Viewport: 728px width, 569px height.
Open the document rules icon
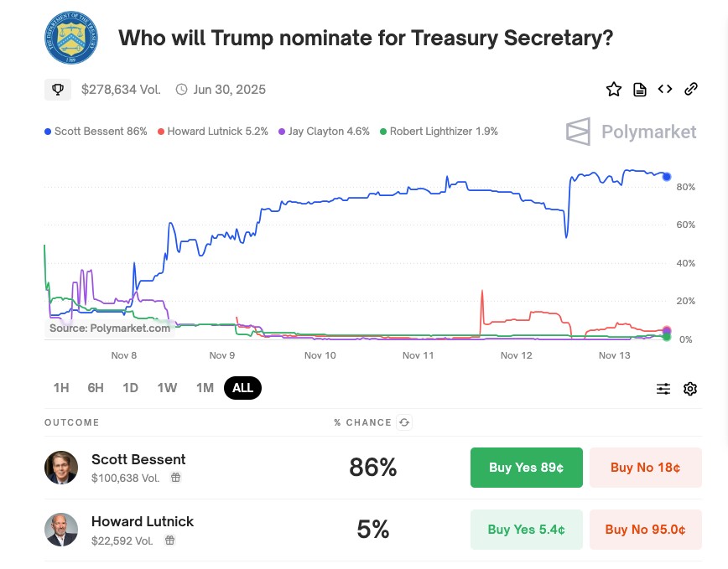tap(640, 89)
